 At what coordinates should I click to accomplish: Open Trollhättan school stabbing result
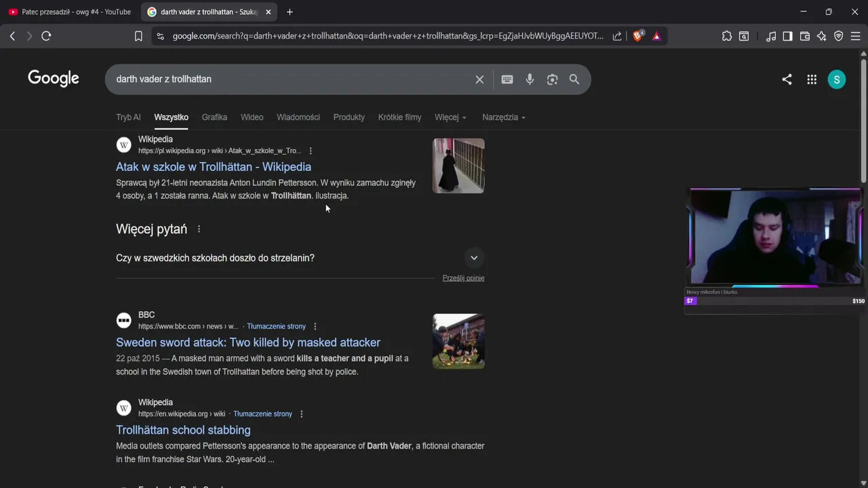tap(183, 430)
